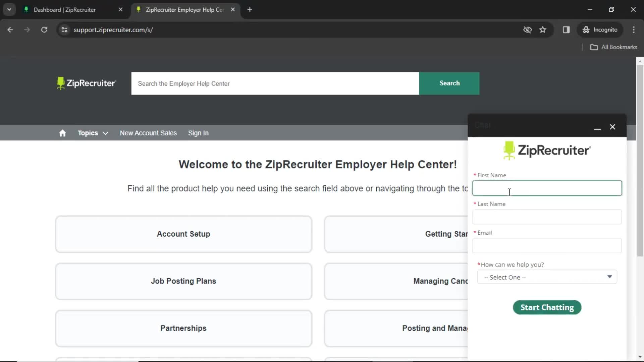Click the browser forward navigation arrow
The width and height of the screenshot is (644, 362).
[27, 29]
